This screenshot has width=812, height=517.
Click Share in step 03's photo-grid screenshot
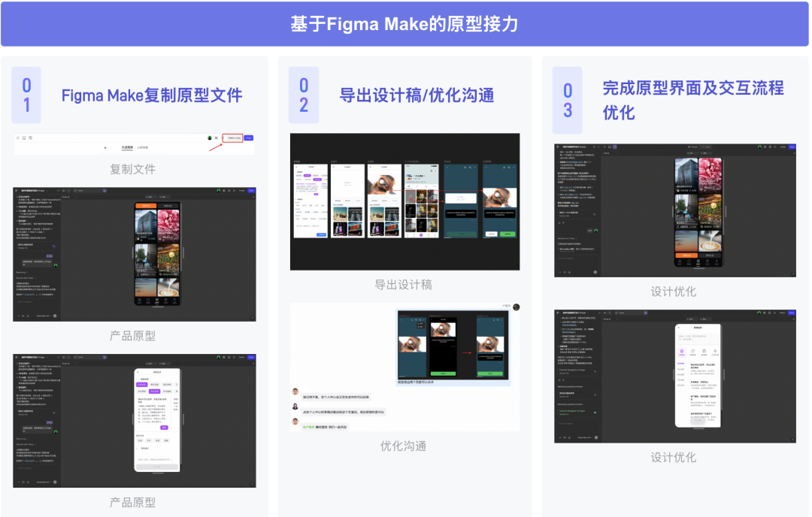pyautogui.click(x=792, y=147)
